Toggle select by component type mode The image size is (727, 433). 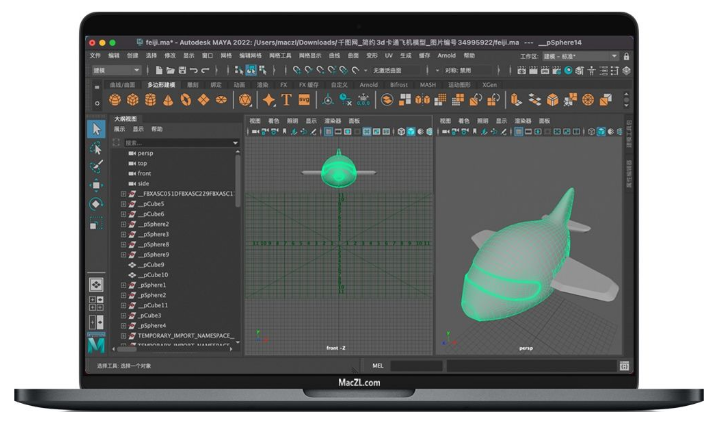(x=263, y=70)
